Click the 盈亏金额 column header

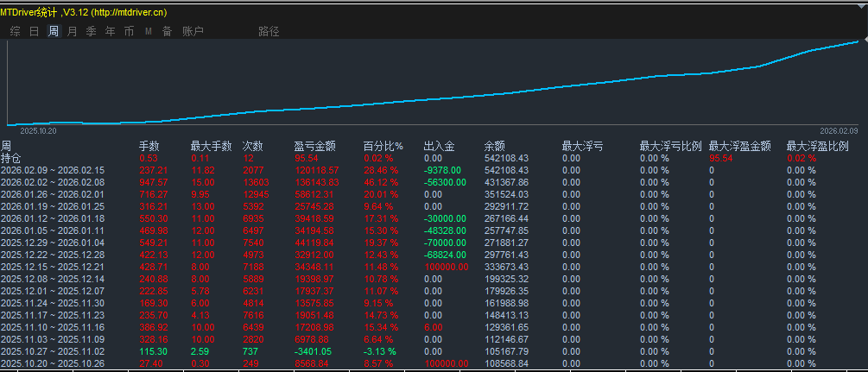click(x=315, y=146)
